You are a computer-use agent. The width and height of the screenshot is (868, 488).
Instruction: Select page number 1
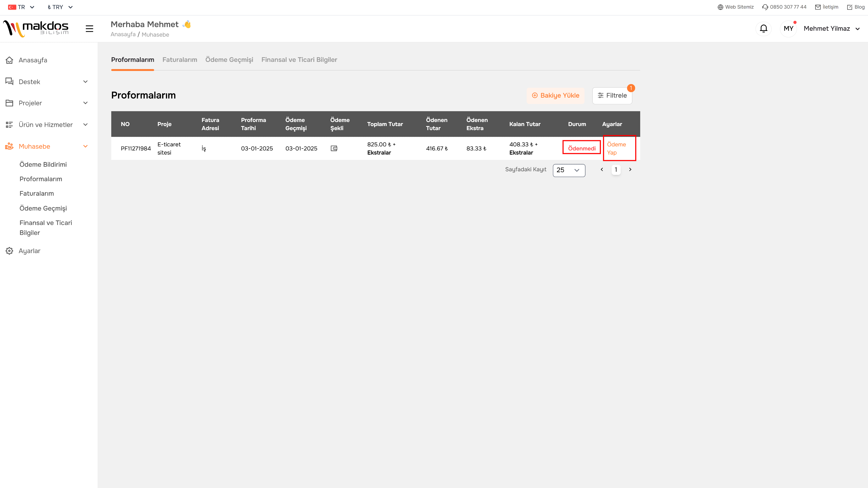click(x=616, y=169)
